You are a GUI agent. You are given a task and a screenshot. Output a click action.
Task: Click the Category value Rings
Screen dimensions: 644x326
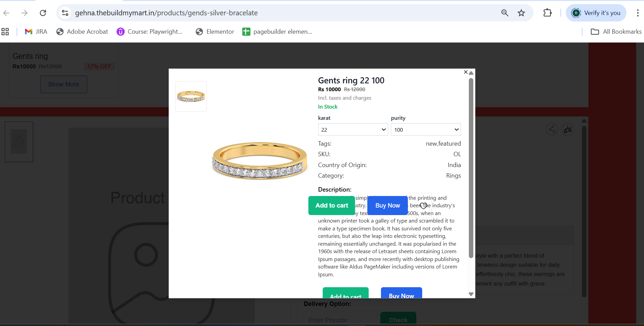tap(454, 176)
